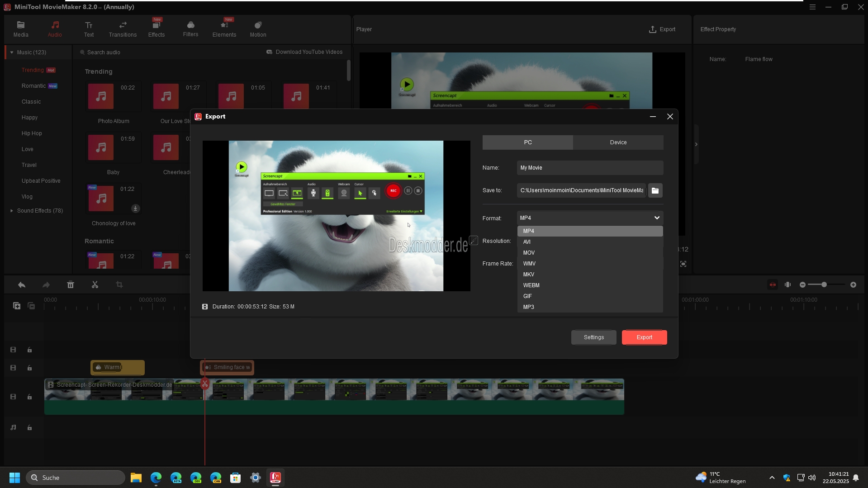Switch to the Text tab

tap(89, 29)
